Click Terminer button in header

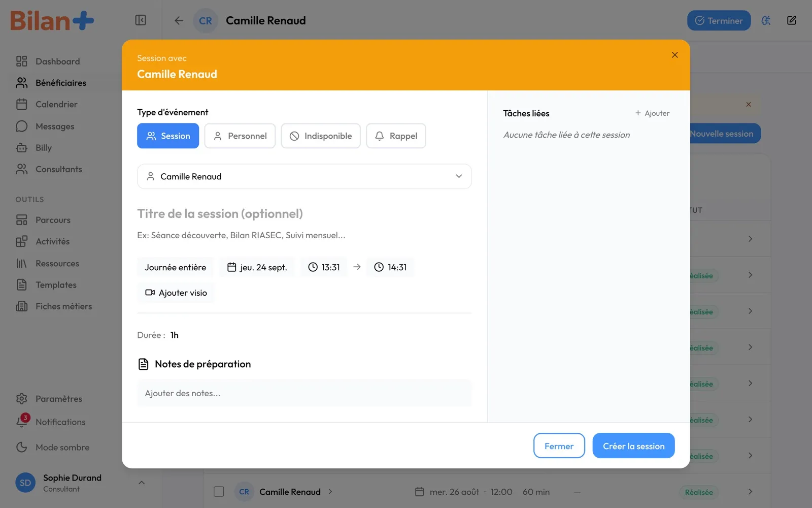pos(719,21)
